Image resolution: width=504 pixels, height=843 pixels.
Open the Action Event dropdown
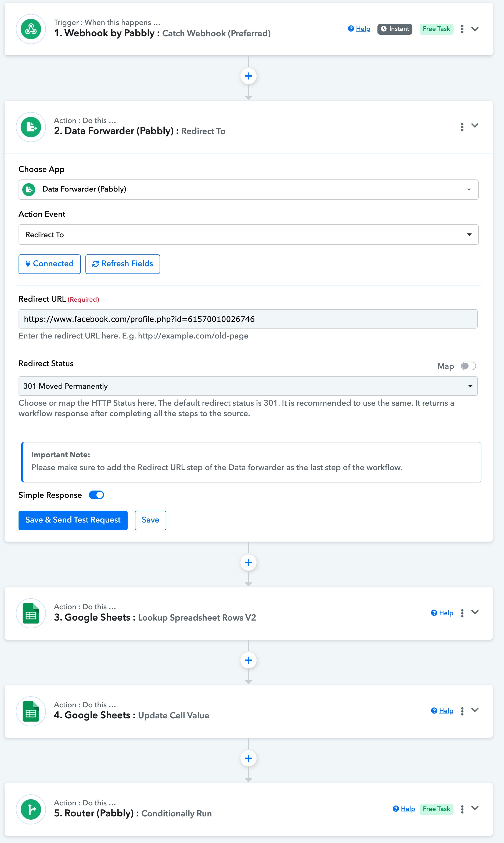(248, 235)
